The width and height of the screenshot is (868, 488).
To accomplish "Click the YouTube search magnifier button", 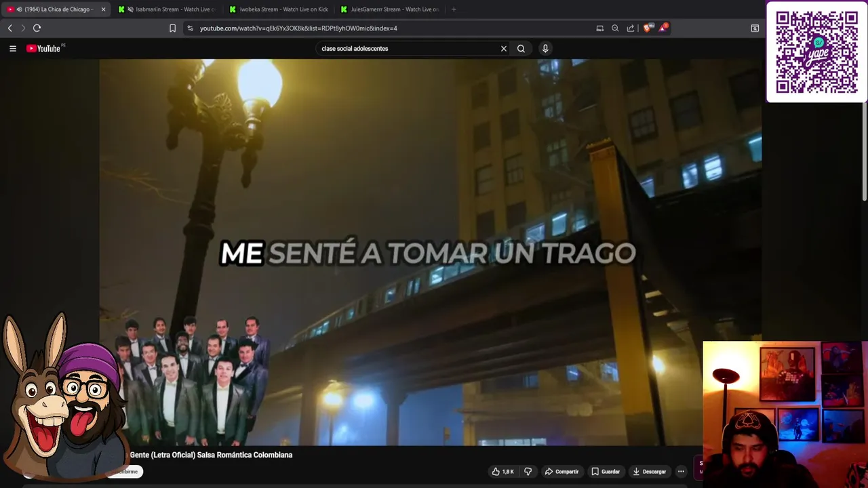I will point(521,48).
